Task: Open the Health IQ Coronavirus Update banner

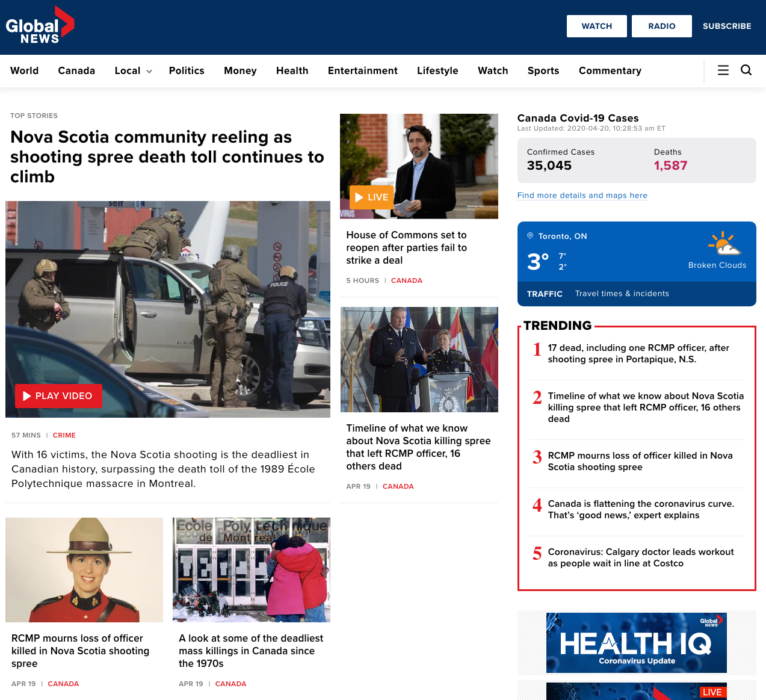Action: click(636, 642)
